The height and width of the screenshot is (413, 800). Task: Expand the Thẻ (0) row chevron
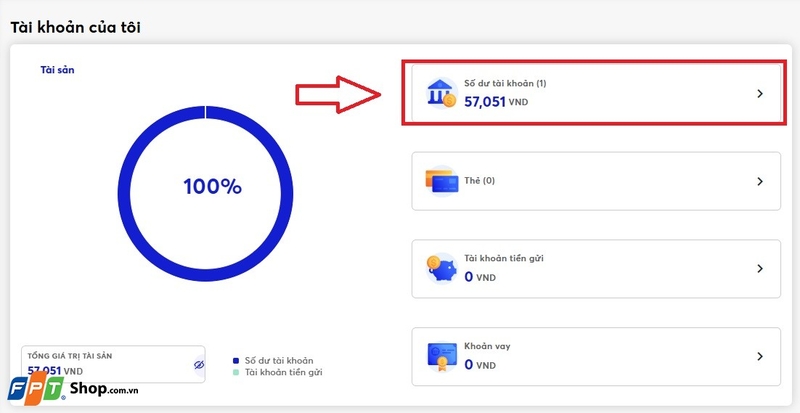(760, 181)
